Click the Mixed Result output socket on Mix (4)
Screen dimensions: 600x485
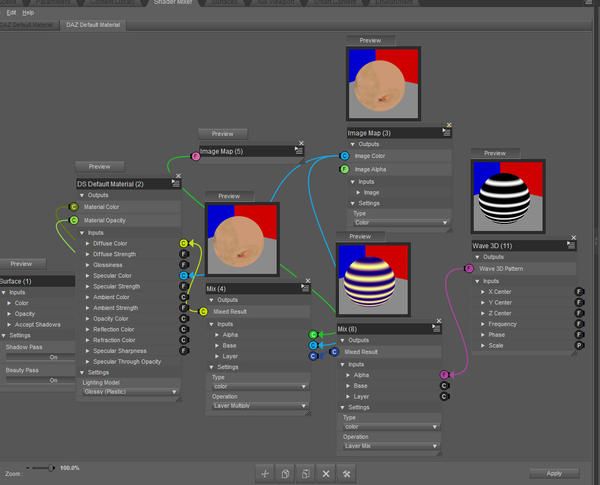[203, 312]
